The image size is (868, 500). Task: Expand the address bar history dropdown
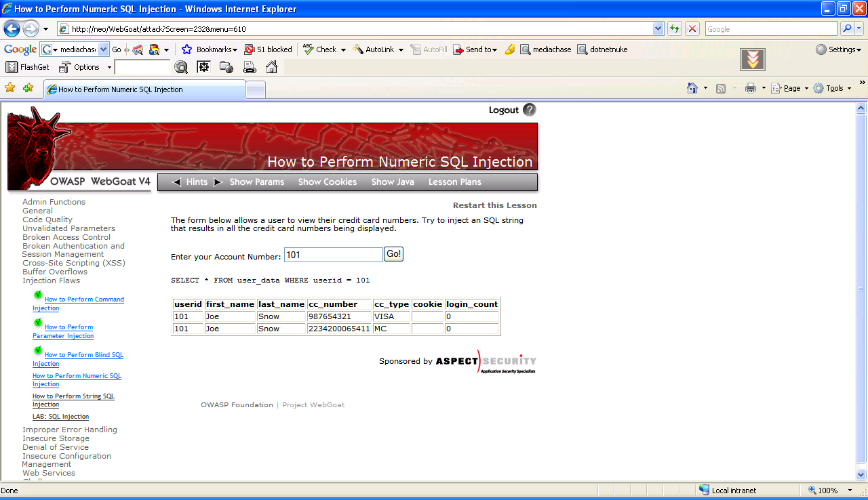pyautogui.click(x=658, y=28)
